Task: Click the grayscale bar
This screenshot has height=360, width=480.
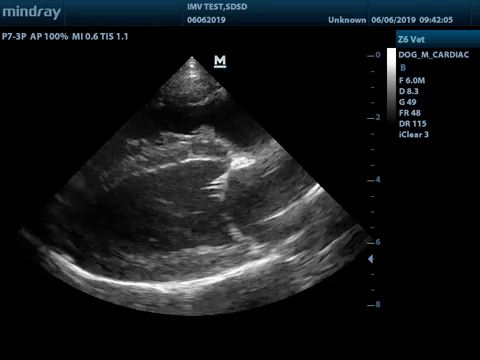Action: point(391,87)
